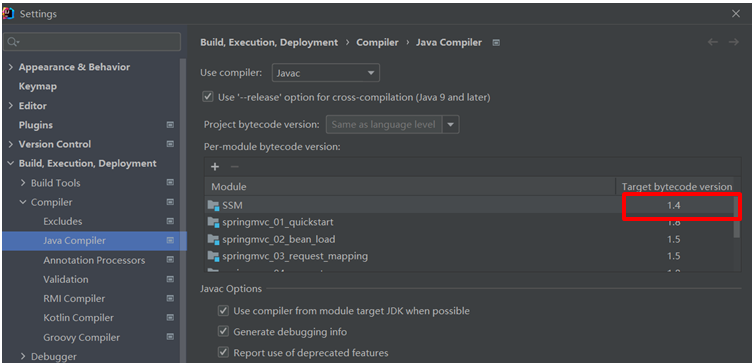The width and height of the screenshot is (752, 363).
Task: Disable Generate debugging info checkbox
Action: 223,331
